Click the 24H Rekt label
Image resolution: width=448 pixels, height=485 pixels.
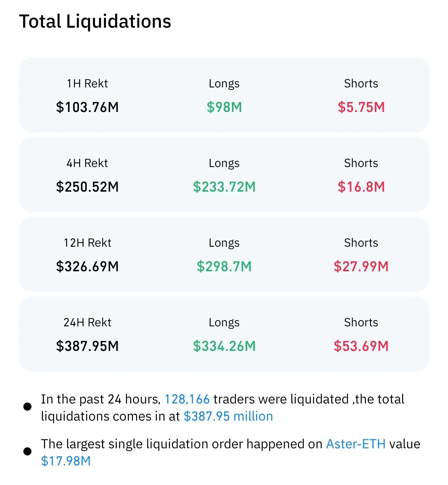[x=87, y=322]
